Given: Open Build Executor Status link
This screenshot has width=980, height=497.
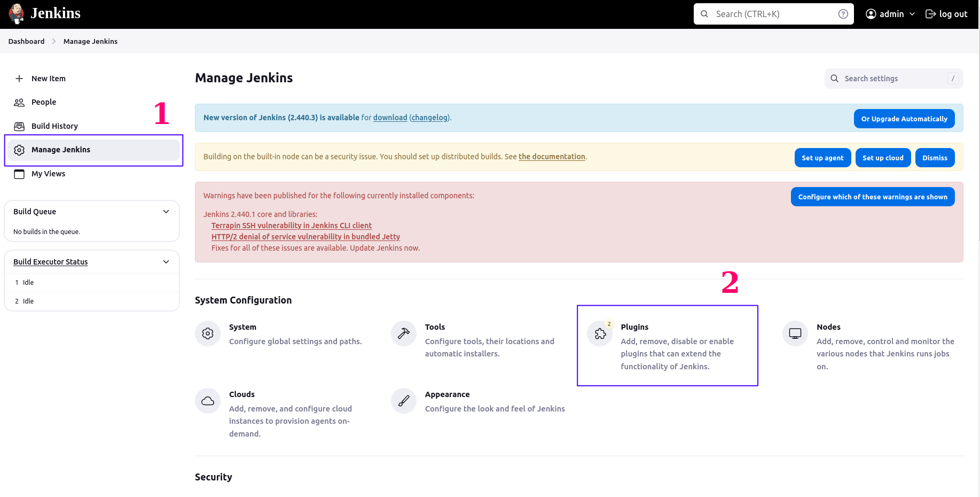Looking at the screenshot, I should click(50, 262).
